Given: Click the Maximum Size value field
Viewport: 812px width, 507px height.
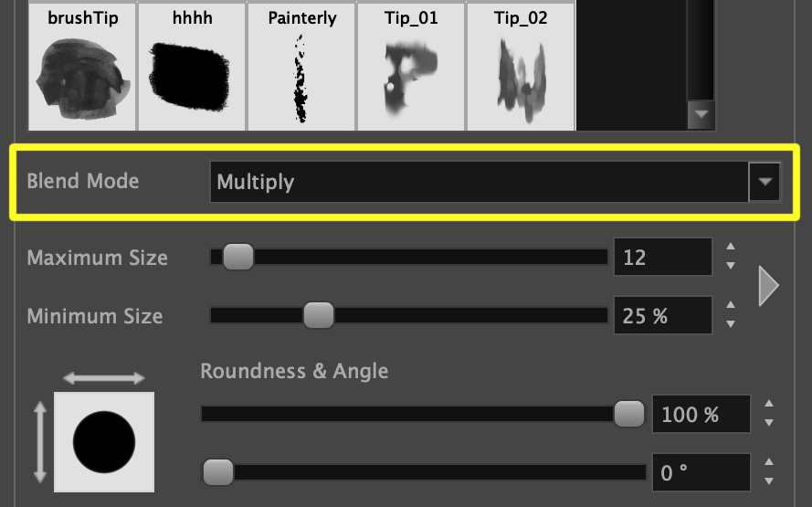Looking at the screenshot, I should coord(662,258).
